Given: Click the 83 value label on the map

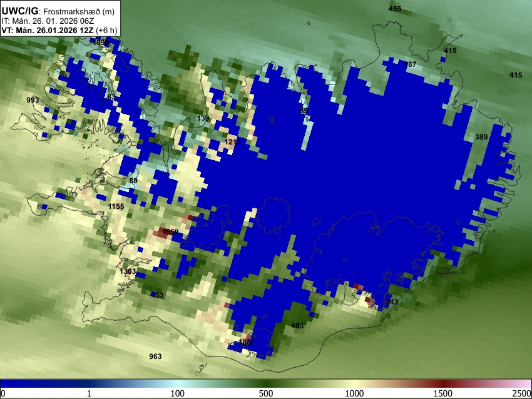Looking at the screenshot, I should tap(111, 97).
